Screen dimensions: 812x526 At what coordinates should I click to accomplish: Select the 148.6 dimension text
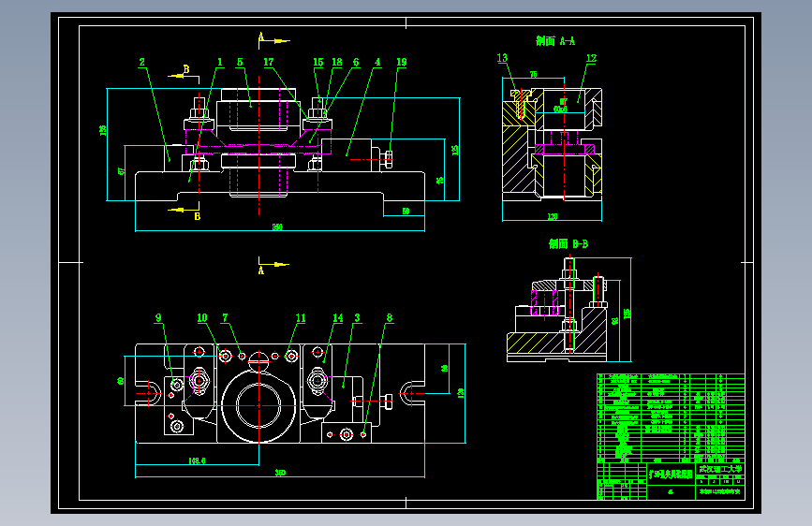click(197, 460)
